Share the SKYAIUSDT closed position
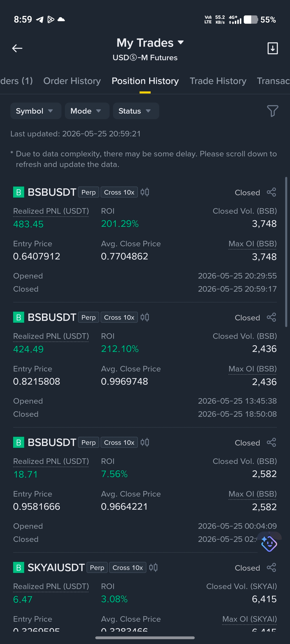This screenshot has width=290, height=644. (x=271, y=567)
